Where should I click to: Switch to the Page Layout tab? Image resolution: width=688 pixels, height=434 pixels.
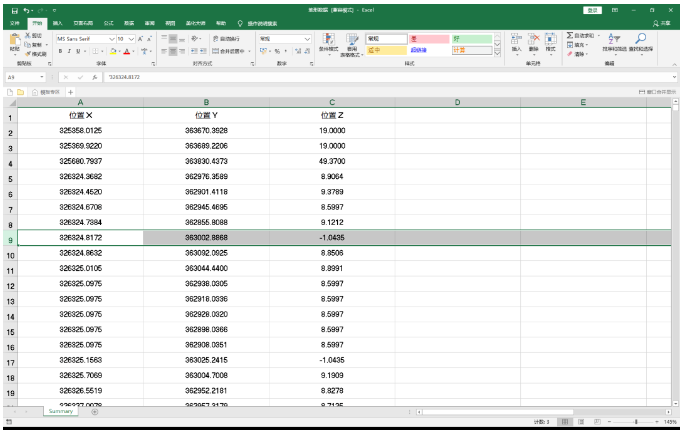click(83, 23)
